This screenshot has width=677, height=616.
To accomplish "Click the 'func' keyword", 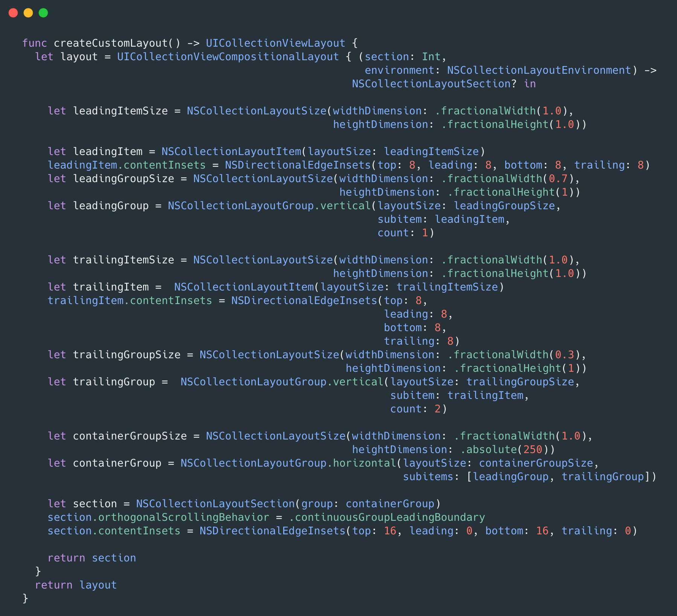I will click(x=35, y=43).
